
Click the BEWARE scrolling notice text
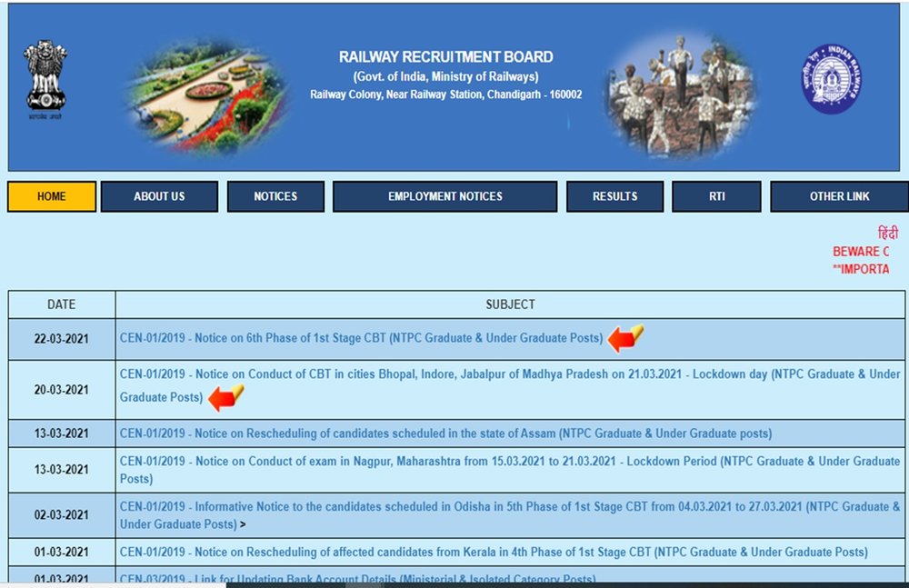(861, 252)
